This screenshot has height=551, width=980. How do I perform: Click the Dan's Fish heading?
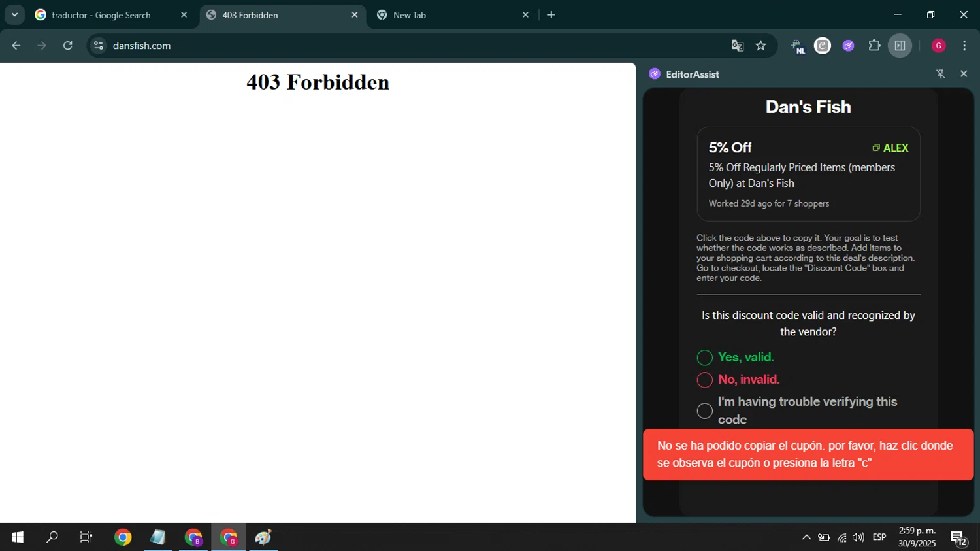tap(808, 107)
